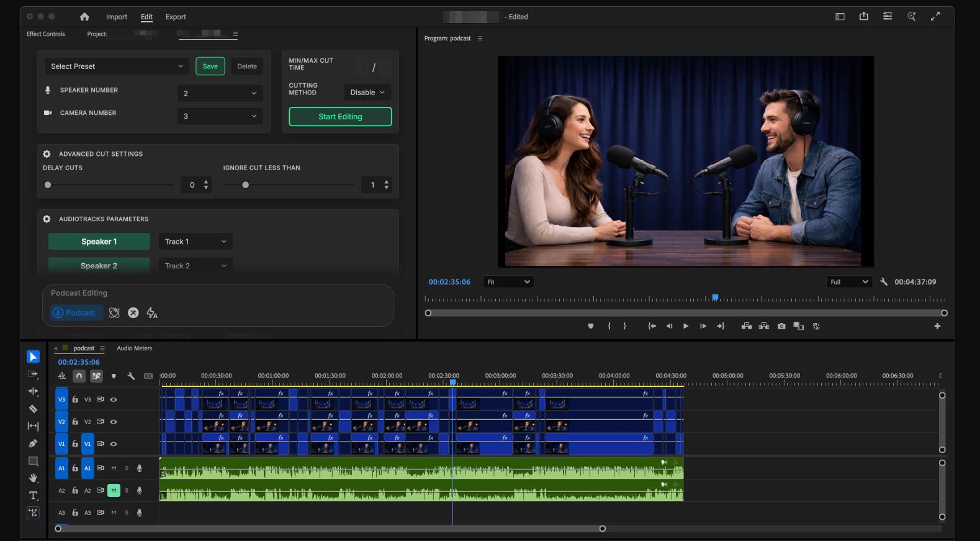Select the Razor tool in timeline toolbar
This screenshot has width=980, height=541.
(33, 409)
